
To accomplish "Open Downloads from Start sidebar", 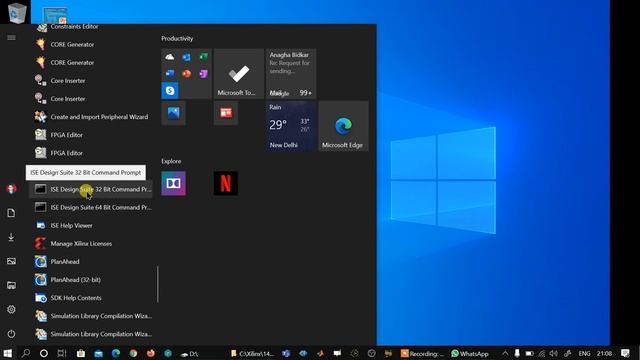I will click(11, 237).
